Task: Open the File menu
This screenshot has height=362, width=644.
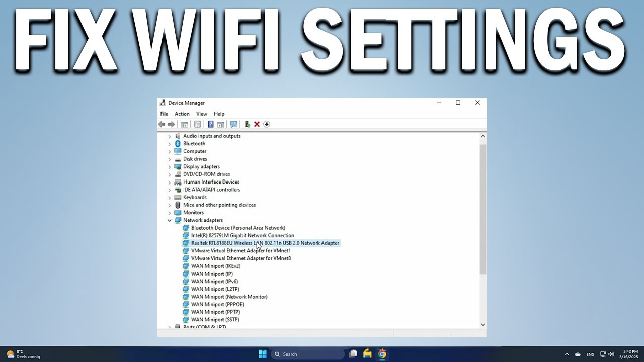Action: [164, 114]
